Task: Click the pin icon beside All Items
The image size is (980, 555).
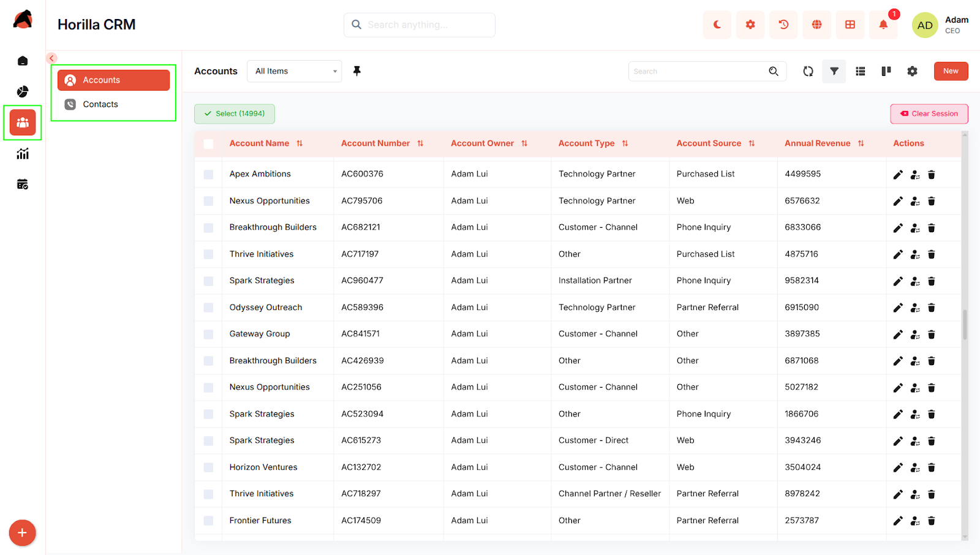Action: 357,71
